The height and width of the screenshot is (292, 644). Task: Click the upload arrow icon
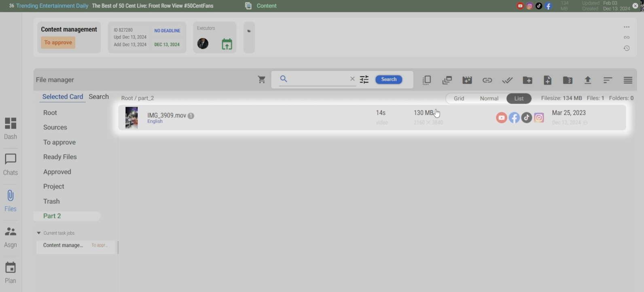pos(587,80)
